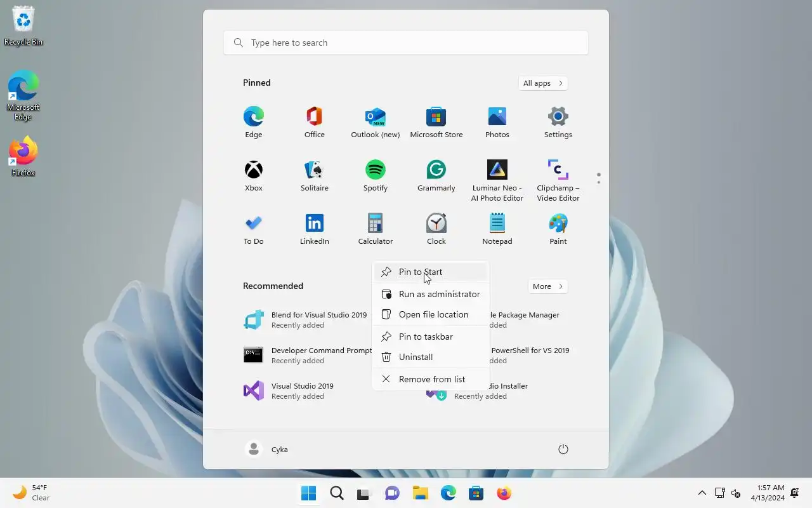
Task: Open Cyka user account menu
Action: click(x=267, y=449)
